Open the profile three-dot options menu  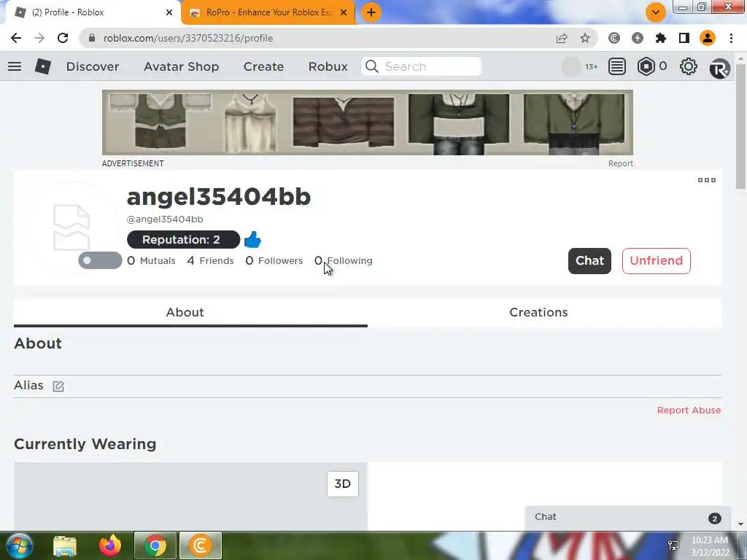706,180
